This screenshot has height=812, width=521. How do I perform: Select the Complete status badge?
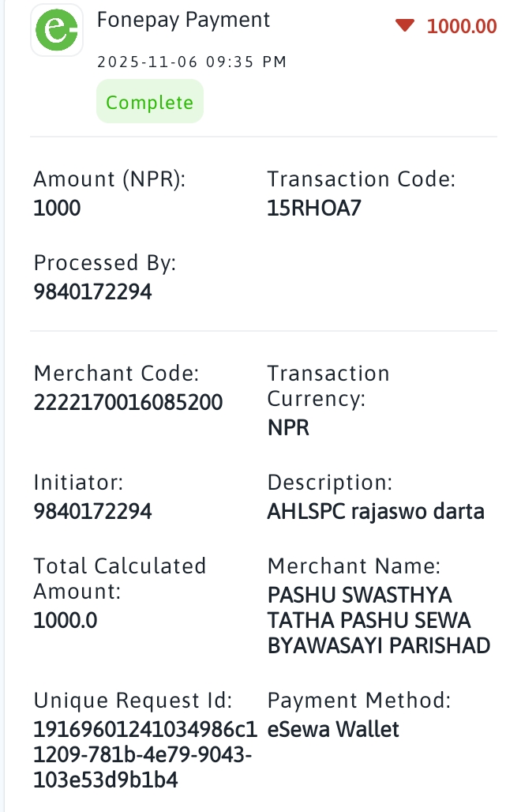150,101
